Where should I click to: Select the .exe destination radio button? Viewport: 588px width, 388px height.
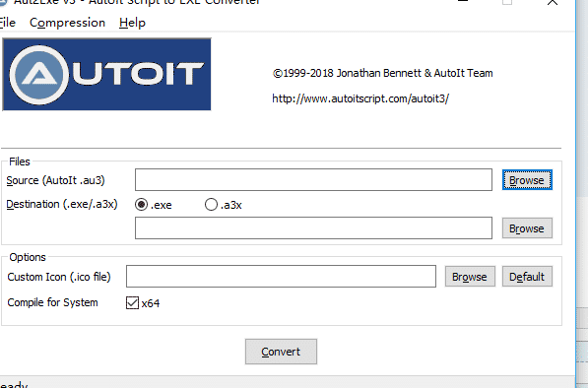141,205
